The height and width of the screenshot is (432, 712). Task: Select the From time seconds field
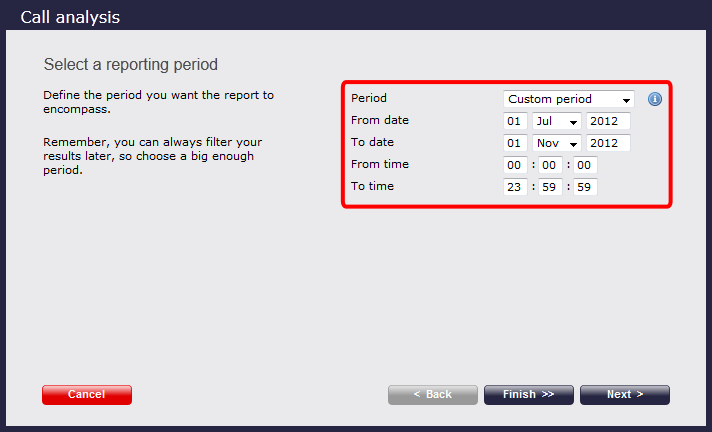(x=585, y=165)
